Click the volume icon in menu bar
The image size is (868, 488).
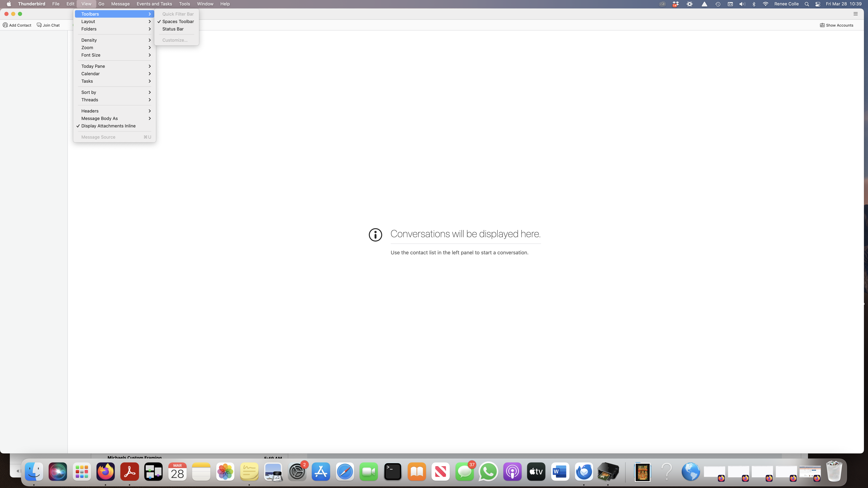pos(742,4)
